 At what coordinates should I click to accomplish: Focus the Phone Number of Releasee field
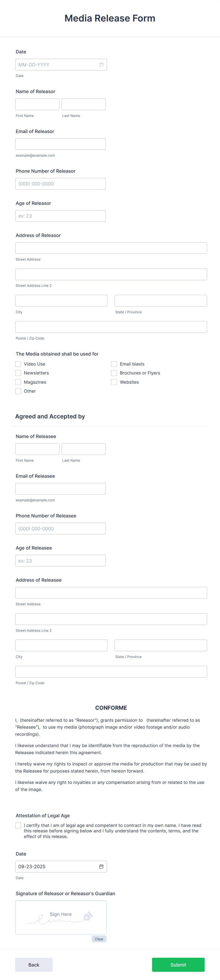click(60, 529)
